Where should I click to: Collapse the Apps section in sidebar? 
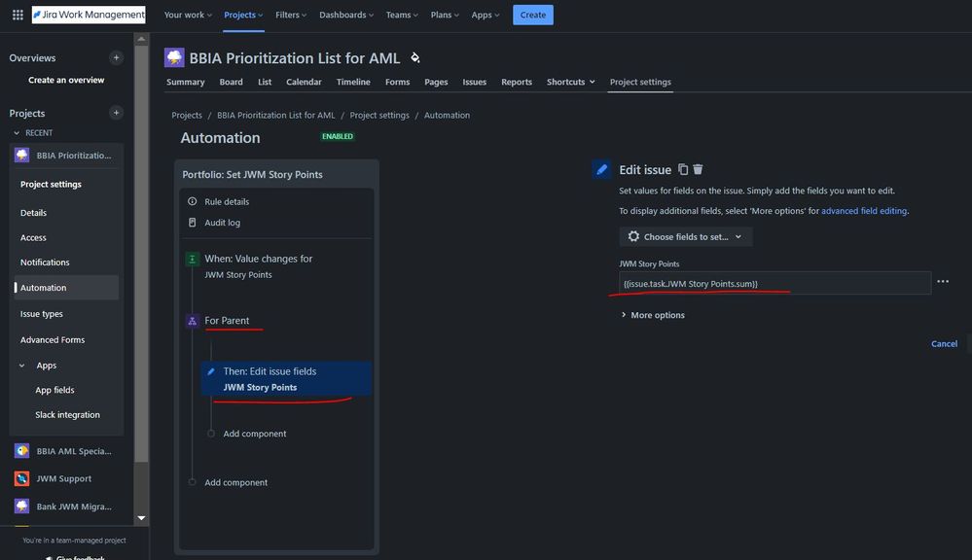coord(21,366)
